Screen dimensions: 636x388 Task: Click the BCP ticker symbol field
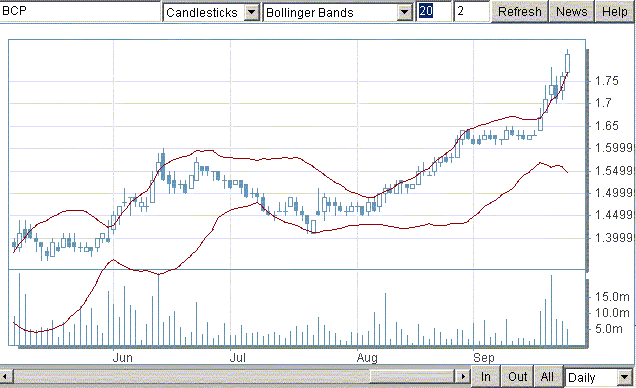tap(80, 11)
